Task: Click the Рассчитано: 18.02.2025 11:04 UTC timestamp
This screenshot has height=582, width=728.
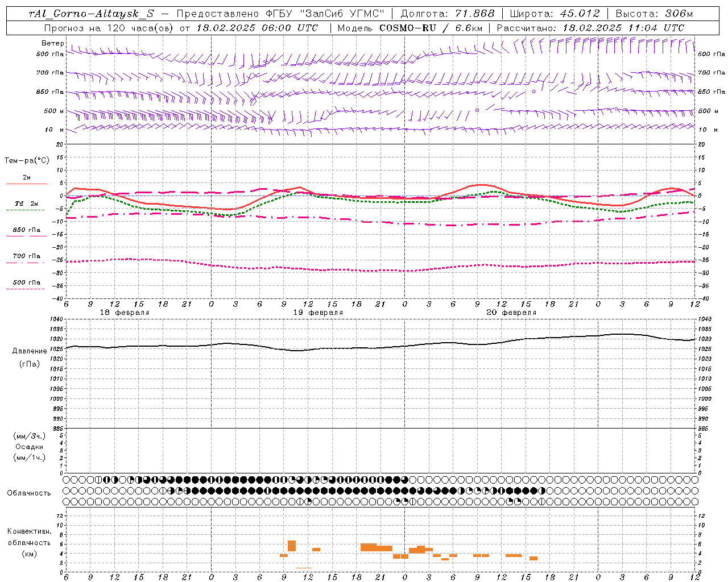Action: pyautogui.click(x=590, y=28)
